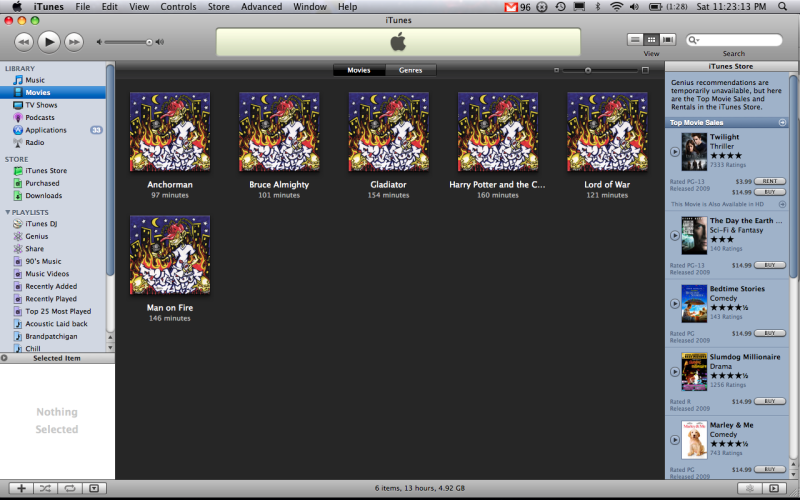The height and width of the screenshot is (500, 800).
Task: Open the Apple menu
Action: [17, 6]
